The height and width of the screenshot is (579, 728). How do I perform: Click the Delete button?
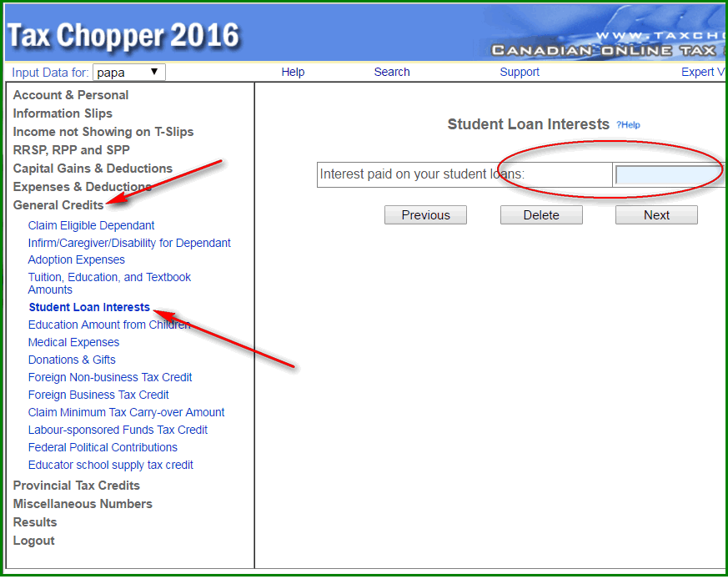coord(541,215)
